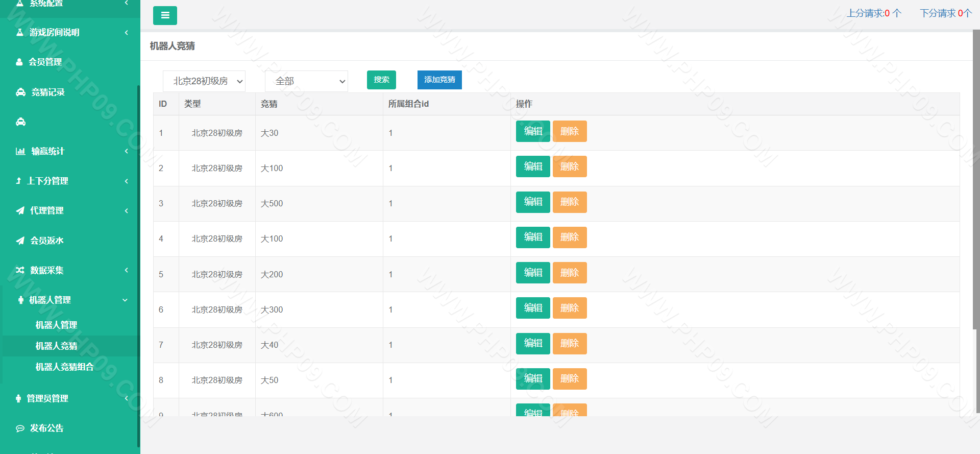Click the page's vertical scrollbar
The height and width of the screenshot is (454, 980).
[976, 179]
